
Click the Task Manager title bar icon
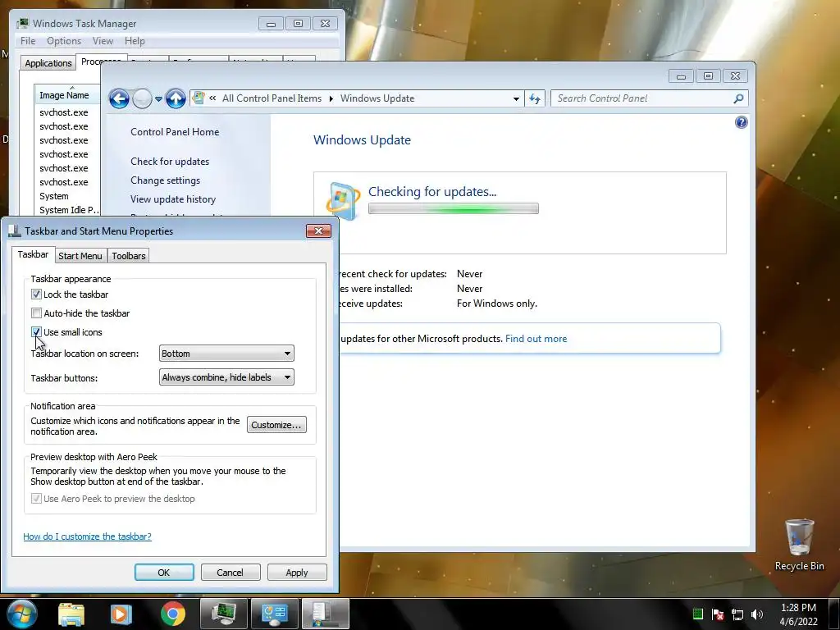pyautogui.click(x=22, y=23)
